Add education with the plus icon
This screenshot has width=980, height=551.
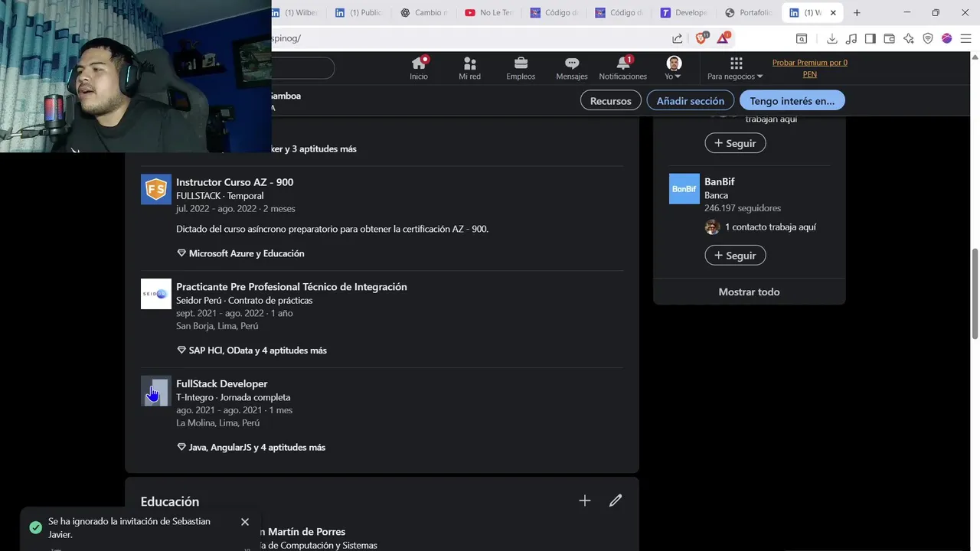(x=585, y=500)
